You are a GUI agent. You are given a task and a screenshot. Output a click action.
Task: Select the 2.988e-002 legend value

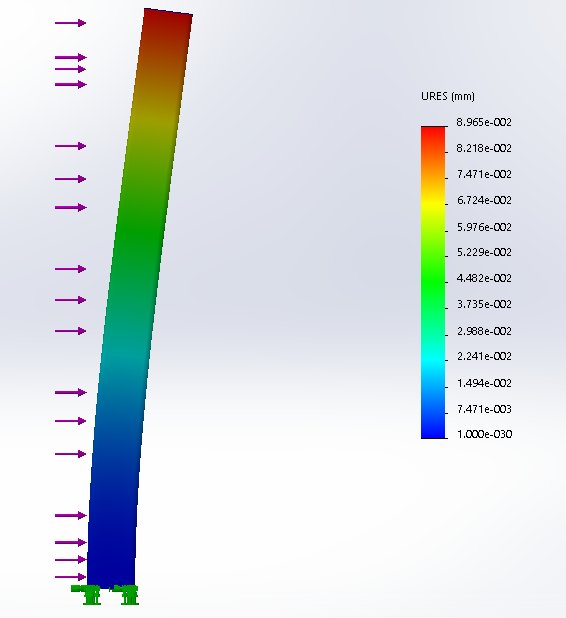pos(484,331)
